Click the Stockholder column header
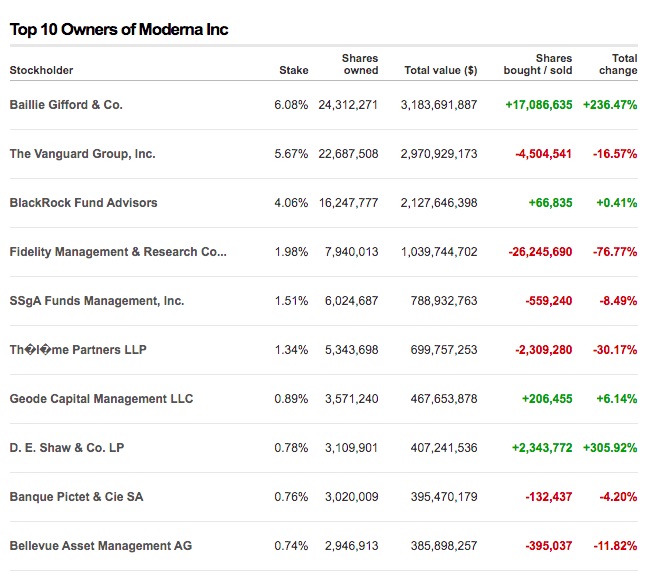 click(41, 70)
